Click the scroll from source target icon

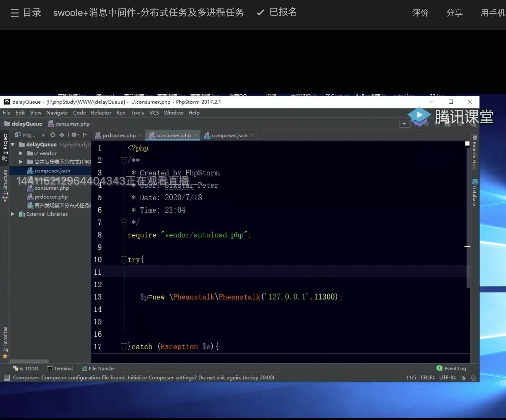click(53, 135)
